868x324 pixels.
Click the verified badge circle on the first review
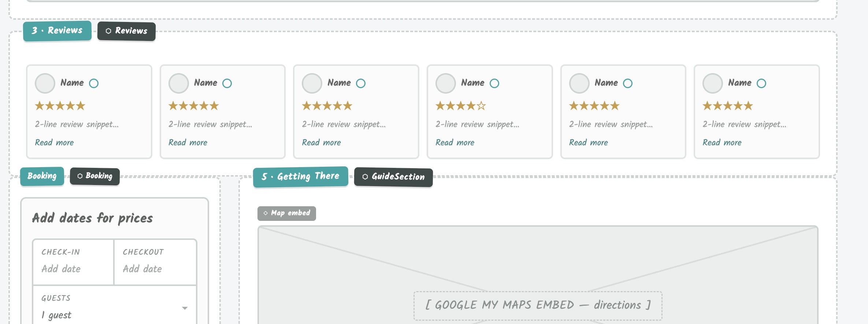(94, 83)
